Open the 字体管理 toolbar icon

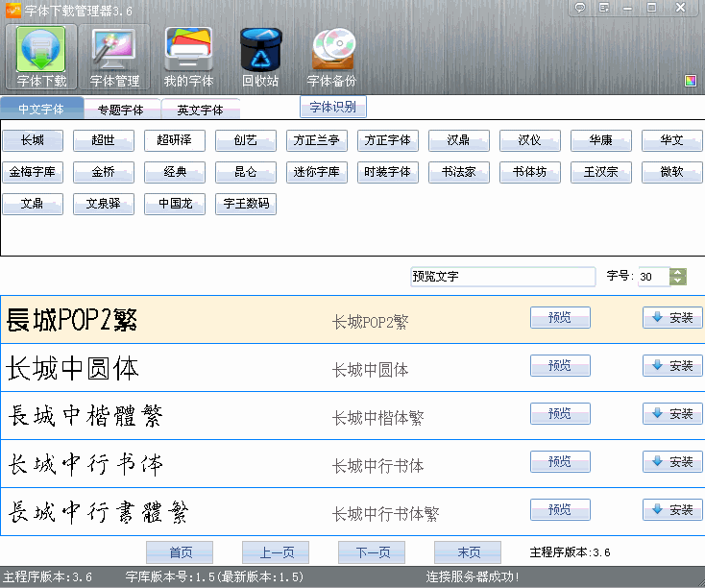(113, 57)
